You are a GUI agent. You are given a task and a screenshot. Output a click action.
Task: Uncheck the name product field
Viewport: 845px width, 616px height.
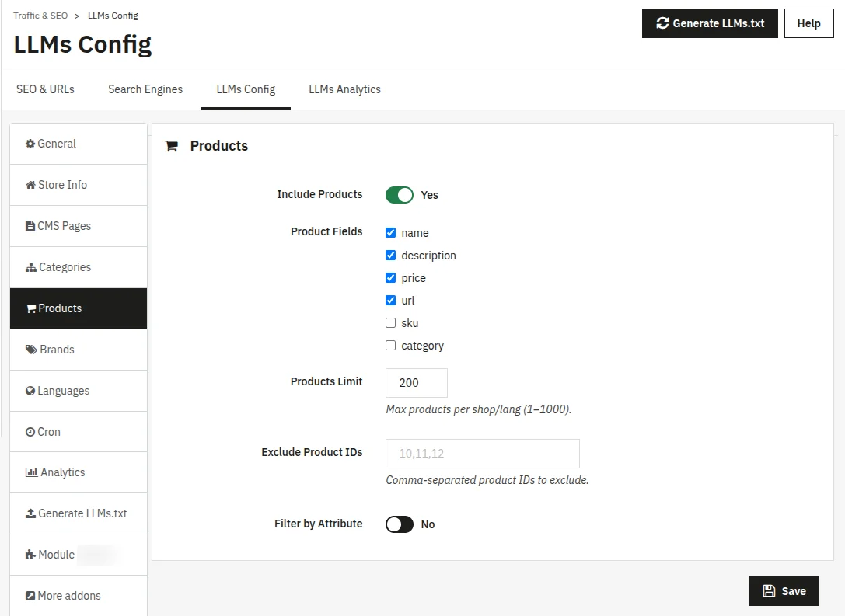tap(391, 232)
